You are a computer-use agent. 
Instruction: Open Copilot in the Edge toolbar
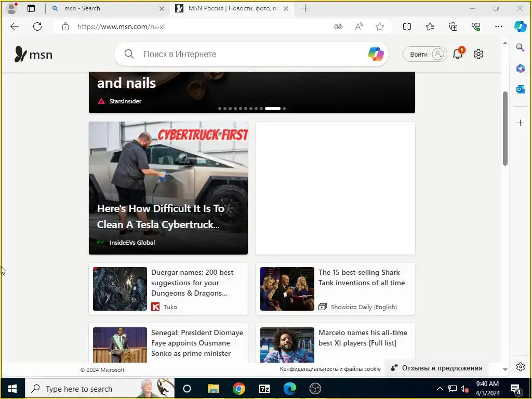520,26
